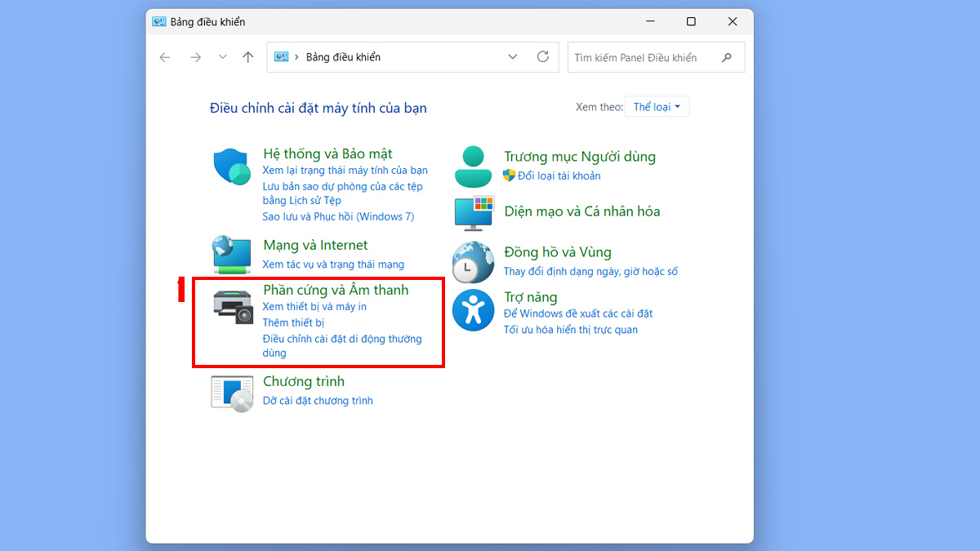This screenshot has width=980, height=551.
Task: Open Diện mạo và Cá nhân hóa heading
Action: 582,211
